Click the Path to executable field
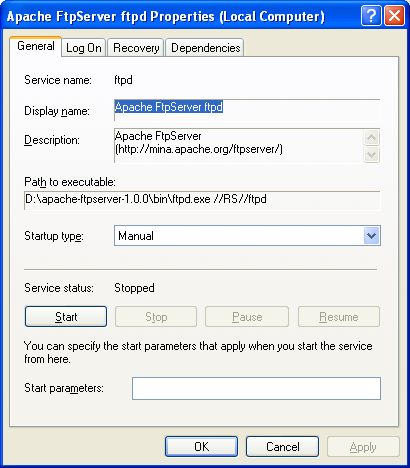The image size is (410, 468). (202, 200)
